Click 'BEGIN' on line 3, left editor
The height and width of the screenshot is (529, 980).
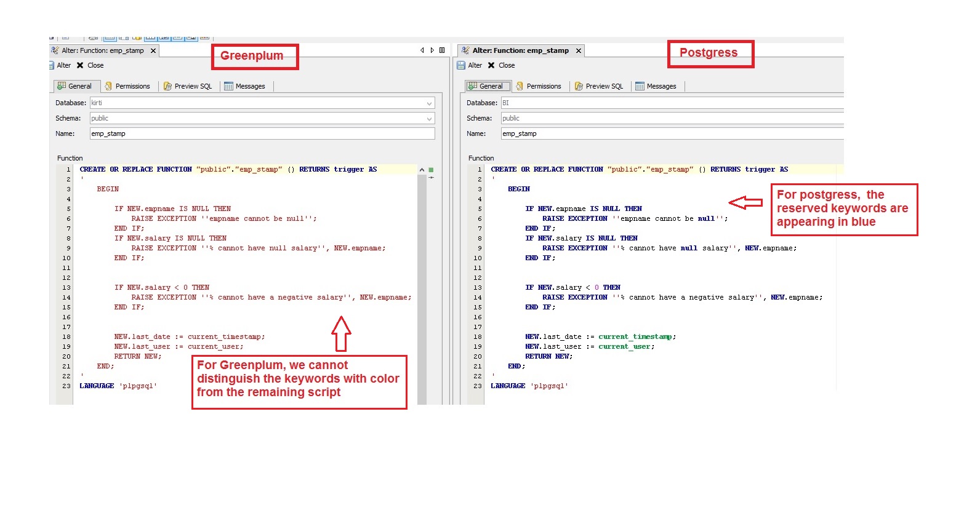click(108, 189)
